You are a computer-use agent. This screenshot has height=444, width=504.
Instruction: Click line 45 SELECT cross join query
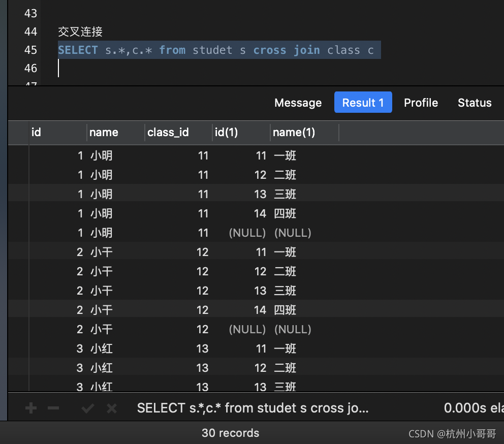coord(216,50)
